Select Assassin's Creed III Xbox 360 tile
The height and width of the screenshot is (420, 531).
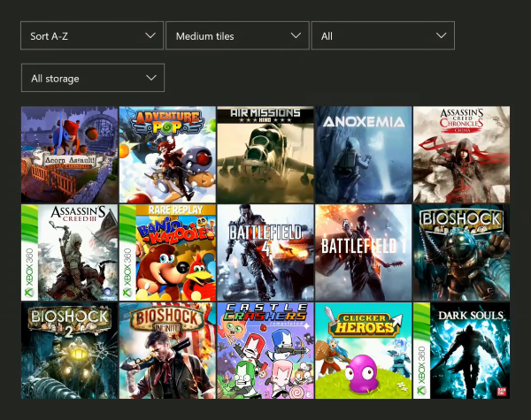(69, 253)
